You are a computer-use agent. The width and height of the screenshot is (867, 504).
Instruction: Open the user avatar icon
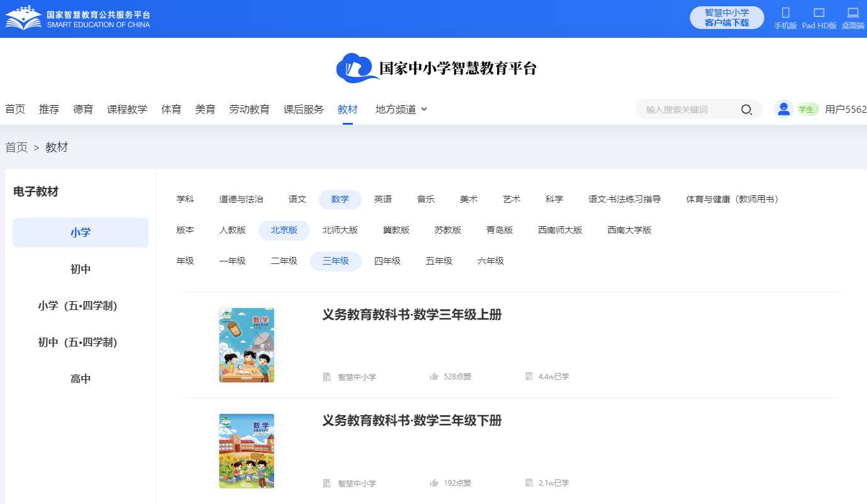(x=783, y=109)
